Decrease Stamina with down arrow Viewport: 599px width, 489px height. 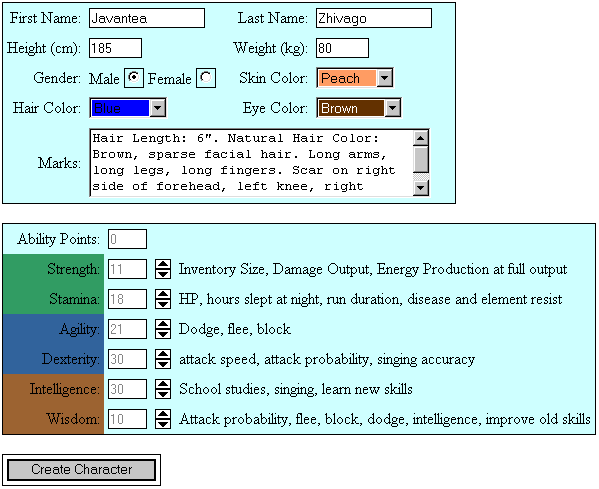[163, 304]
